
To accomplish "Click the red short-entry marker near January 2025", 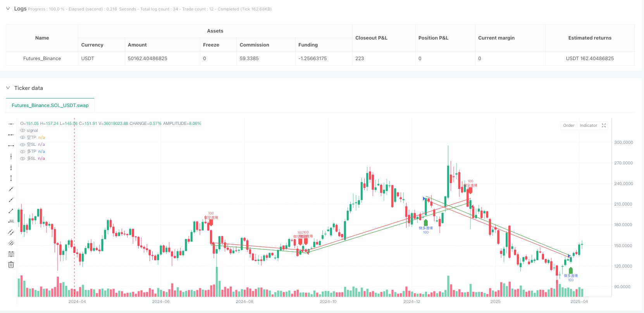I will [470, 190].
